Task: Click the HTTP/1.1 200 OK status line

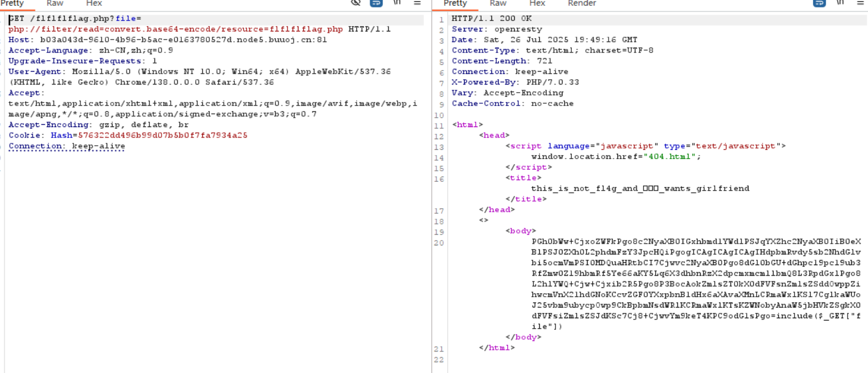Action: tap(491, 19)
